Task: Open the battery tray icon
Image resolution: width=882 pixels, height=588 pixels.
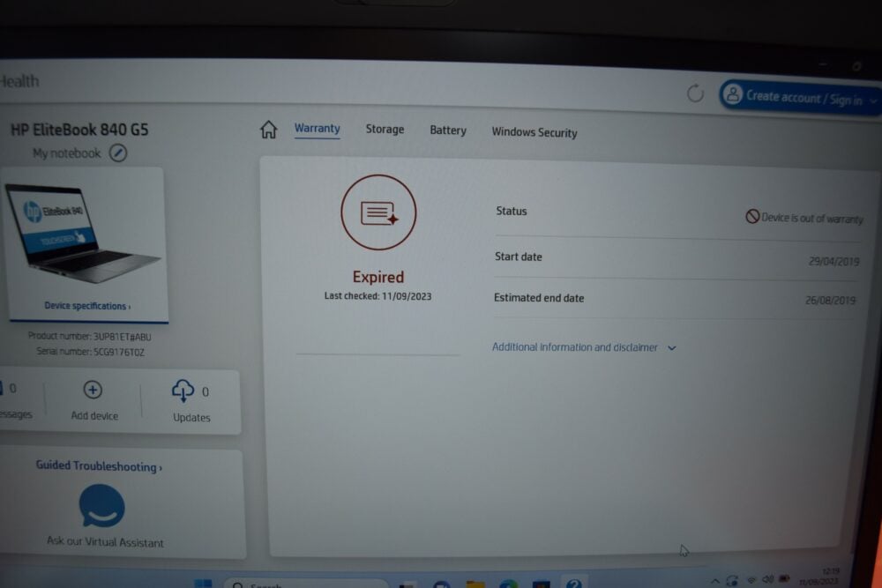Action: click(785, 578)
